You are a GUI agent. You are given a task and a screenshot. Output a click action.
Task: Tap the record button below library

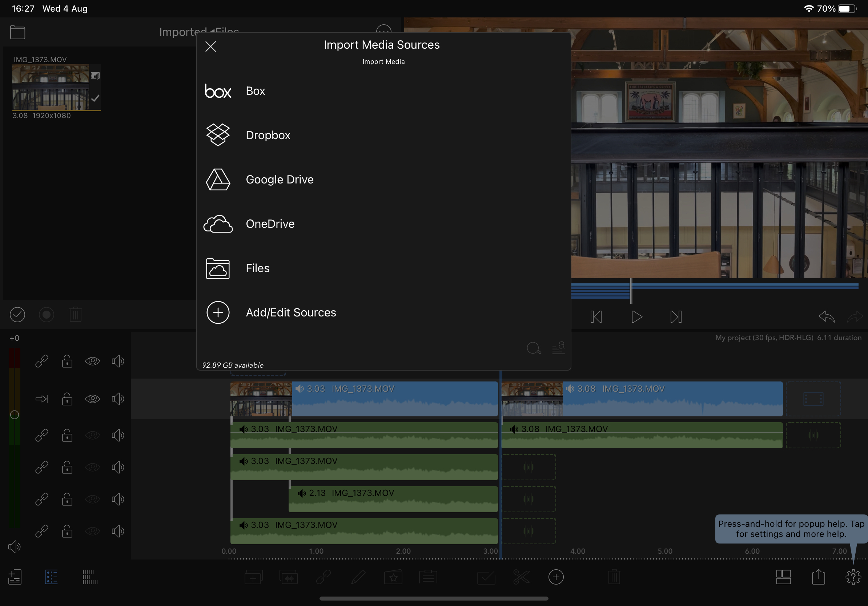click(x=47, y=315)
